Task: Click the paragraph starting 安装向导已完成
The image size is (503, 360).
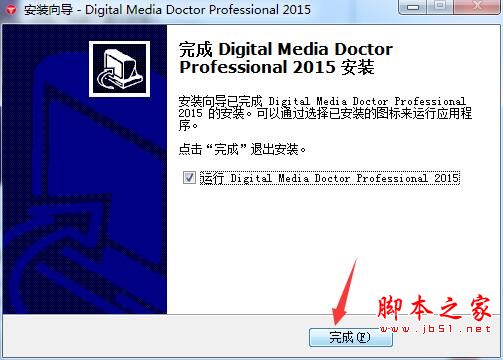Action: (x=325, y=113)
